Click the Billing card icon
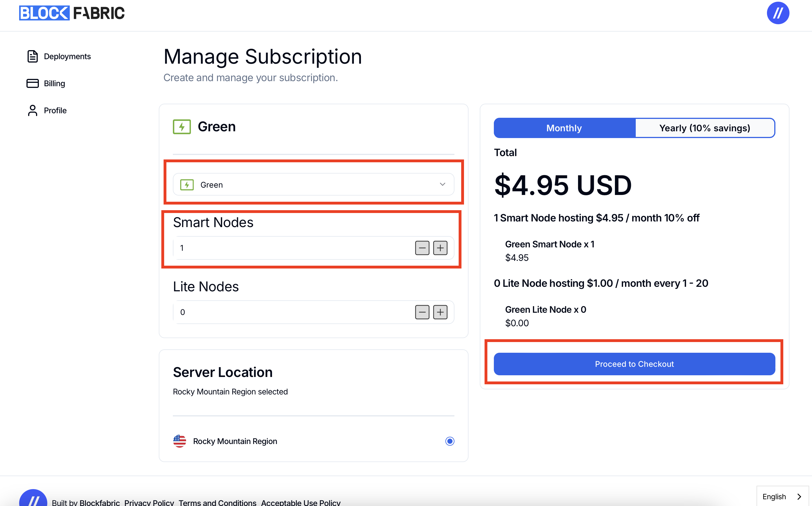This screenshot has width=812, height=506. point(32,83)
